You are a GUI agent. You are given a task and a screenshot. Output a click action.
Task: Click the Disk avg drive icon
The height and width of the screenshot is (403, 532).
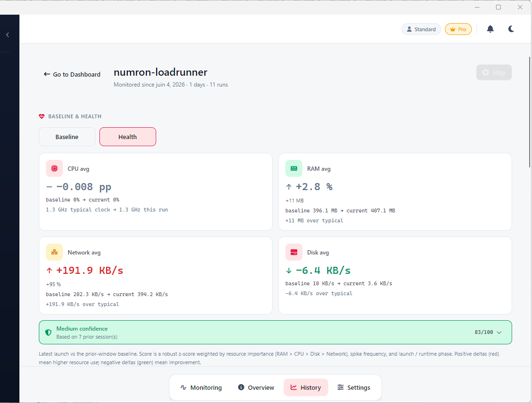294,252
